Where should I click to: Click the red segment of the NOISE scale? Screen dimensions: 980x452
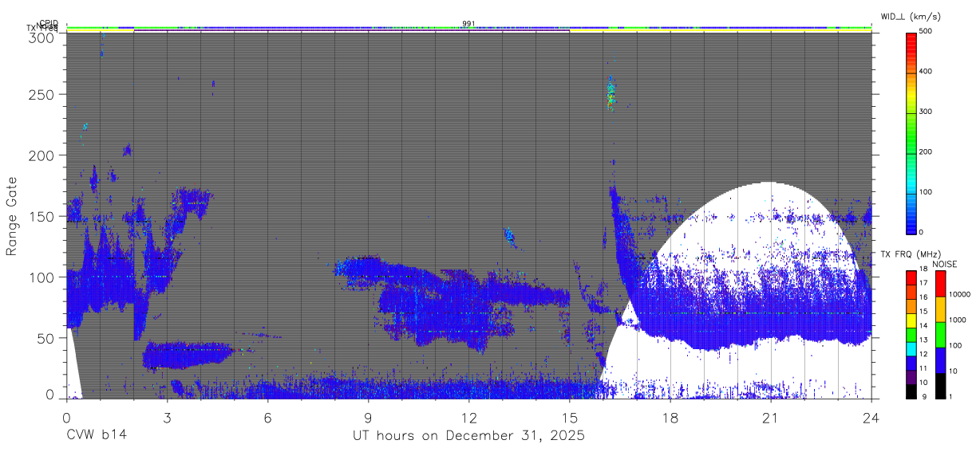click(940, 282)
